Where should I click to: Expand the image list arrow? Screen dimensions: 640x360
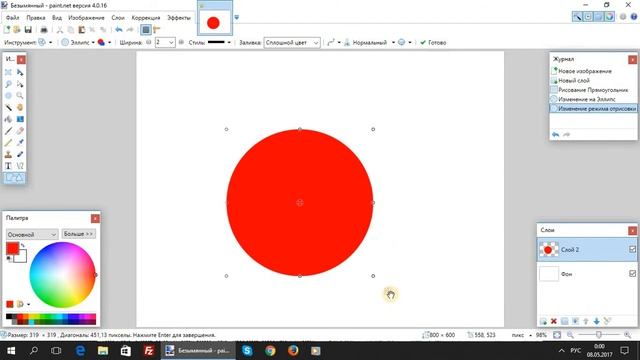point(236,18)
